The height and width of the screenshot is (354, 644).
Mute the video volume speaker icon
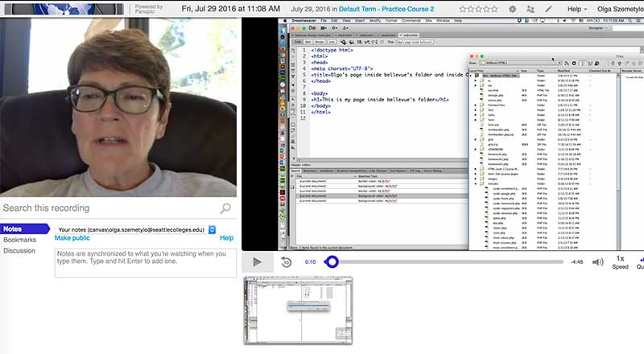click(597, 261)
